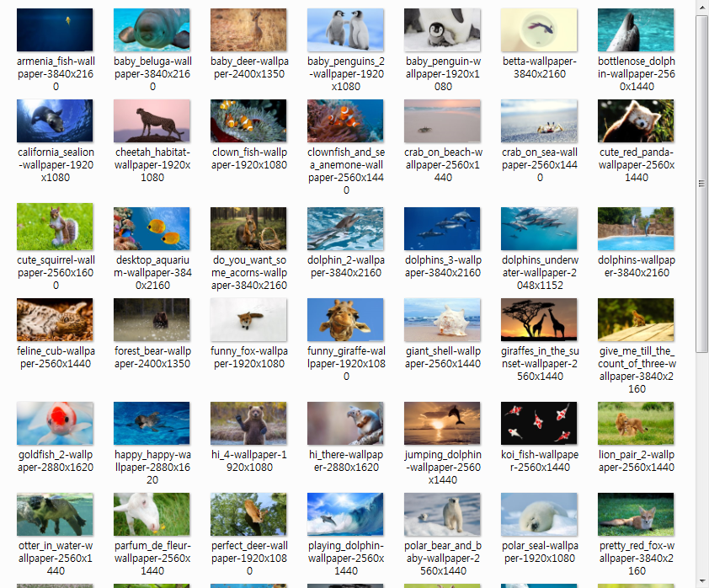
Task: Click file name goldfish_2-wallpaper-2880x1620
Action: click(56, 461)
